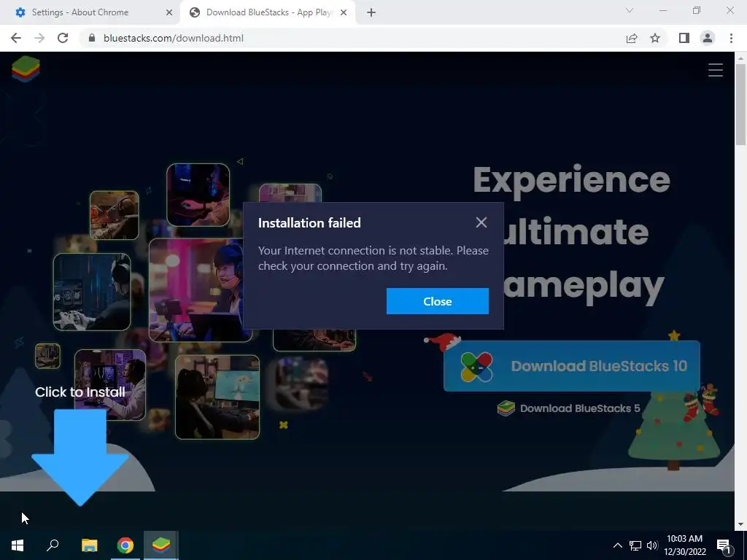Close the Installation failed dialog with X
The image size is (747, 560).
click(x=481, y=222)
